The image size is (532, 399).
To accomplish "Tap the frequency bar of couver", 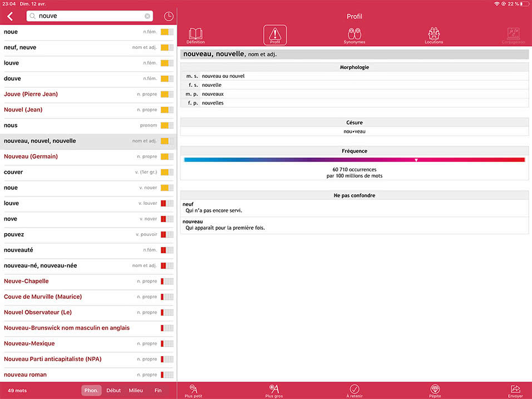I will 167,172.
